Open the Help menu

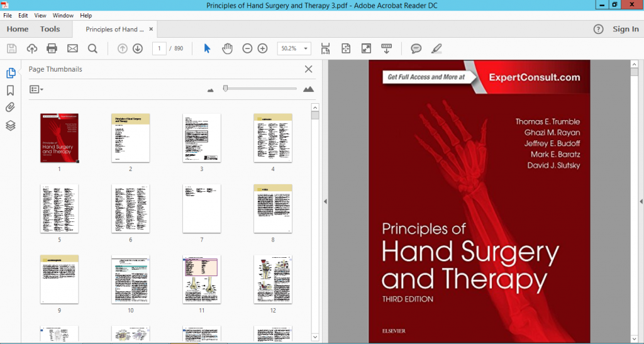click(x=86, y=15)
